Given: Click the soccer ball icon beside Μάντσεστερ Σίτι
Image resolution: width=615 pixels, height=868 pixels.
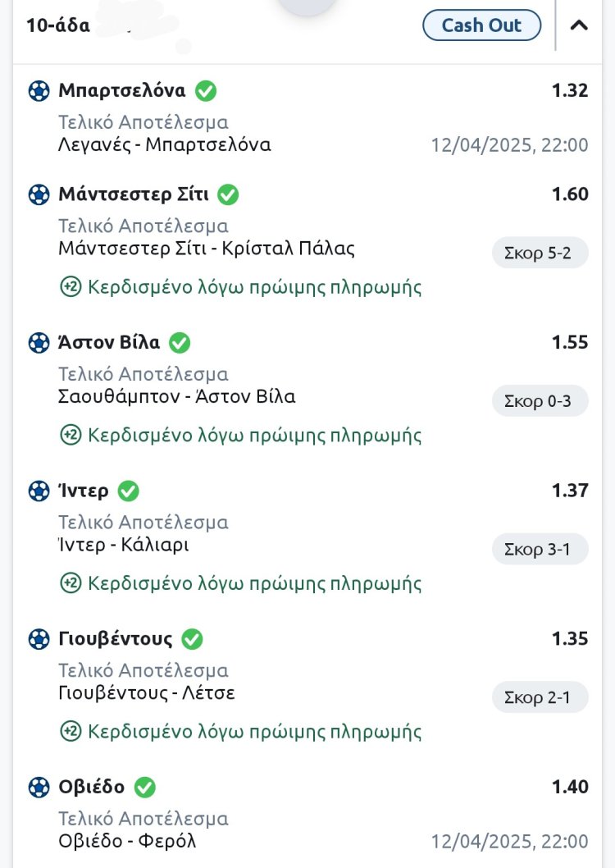Looking at the screenshot, I should 39,195.
